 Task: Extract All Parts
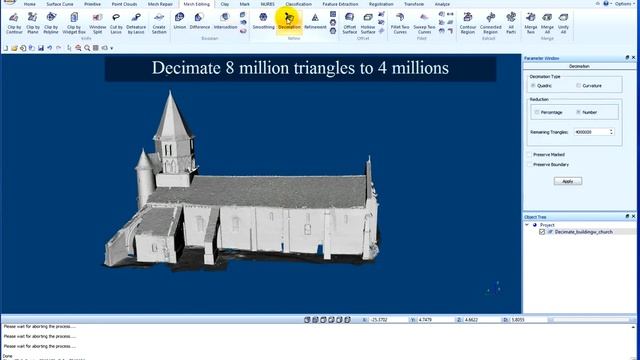pyautogui.click(x=511, y=23)
